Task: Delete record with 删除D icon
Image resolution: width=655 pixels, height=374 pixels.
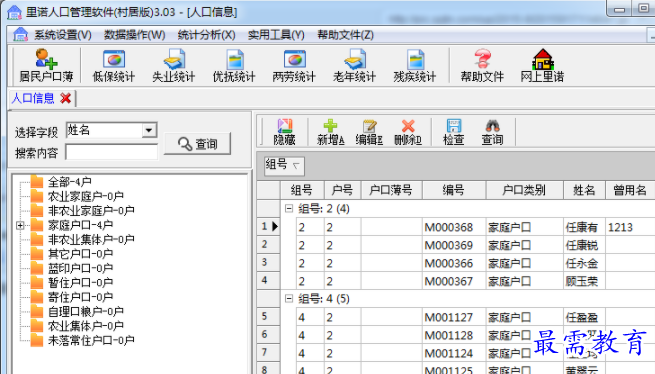Action: (408, 132)
